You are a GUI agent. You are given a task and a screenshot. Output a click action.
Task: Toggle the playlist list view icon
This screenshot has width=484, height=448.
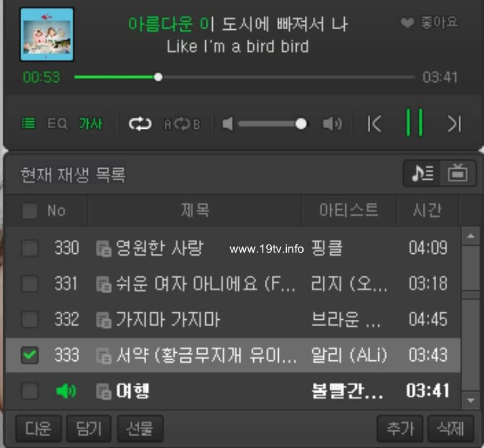point(29,123)
